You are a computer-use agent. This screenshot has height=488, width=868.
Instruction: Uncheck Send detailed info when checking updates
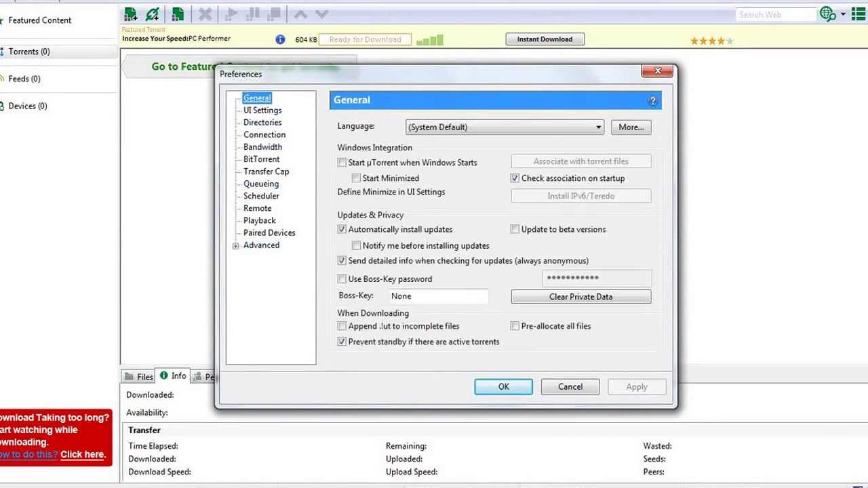click(x=342, y=261)
